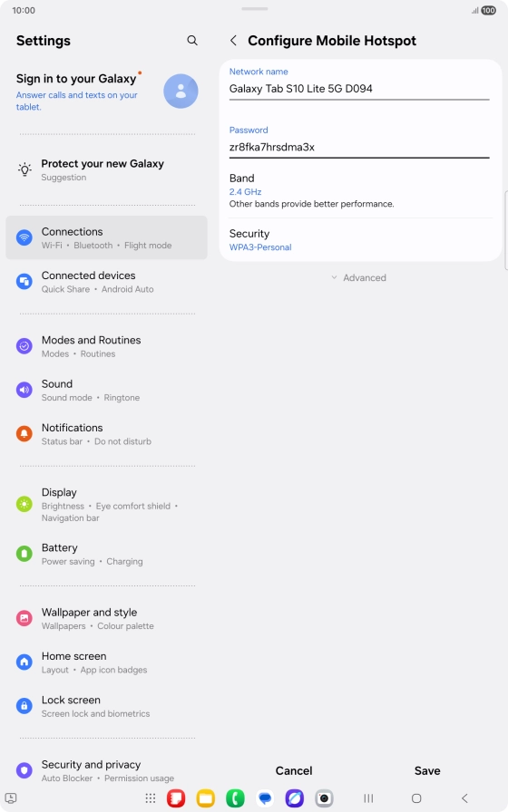Viewport: 508px width, 812px height.
Task: Go back from Configure Mobile Hotspot
Action: (x=234, y=41)
